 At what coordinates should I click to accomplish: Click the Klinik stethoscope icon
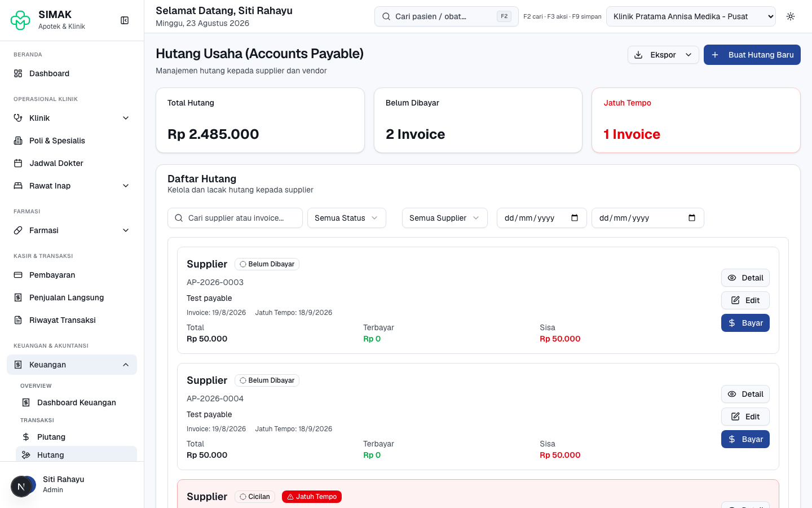[18, 118]
